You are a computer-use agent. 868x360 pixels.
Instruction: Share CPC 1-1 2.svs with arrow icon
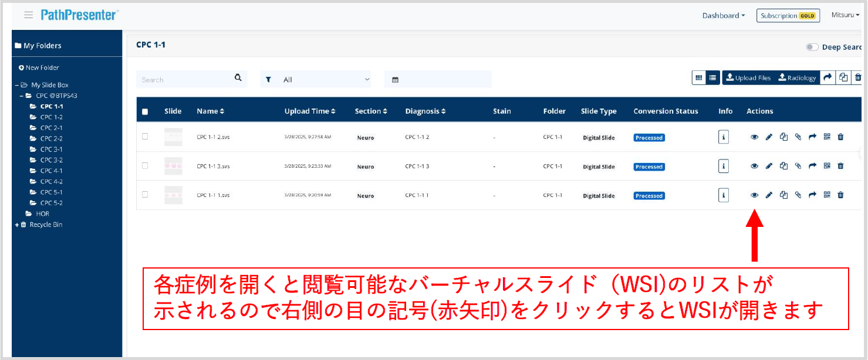tap(813, 137)
